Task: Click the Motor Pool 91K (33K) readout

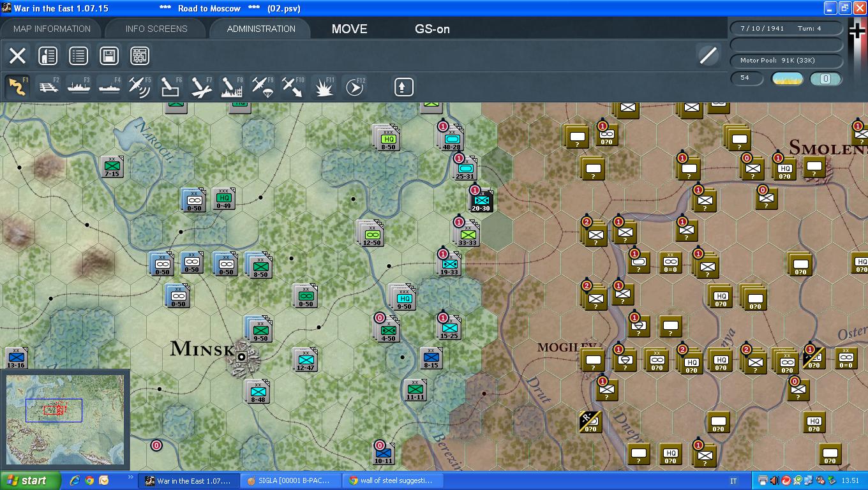Action: click(x=786, y=60)
